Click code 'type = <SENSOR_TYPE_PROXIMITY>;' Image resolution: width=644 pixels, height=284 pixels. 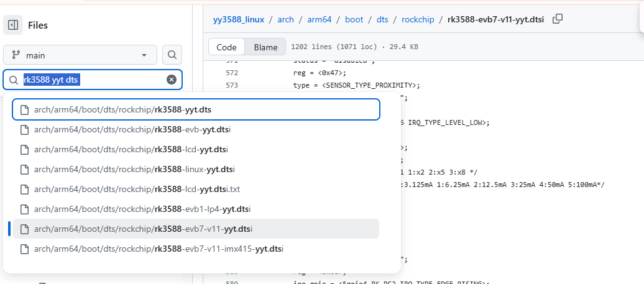point(357,85)
